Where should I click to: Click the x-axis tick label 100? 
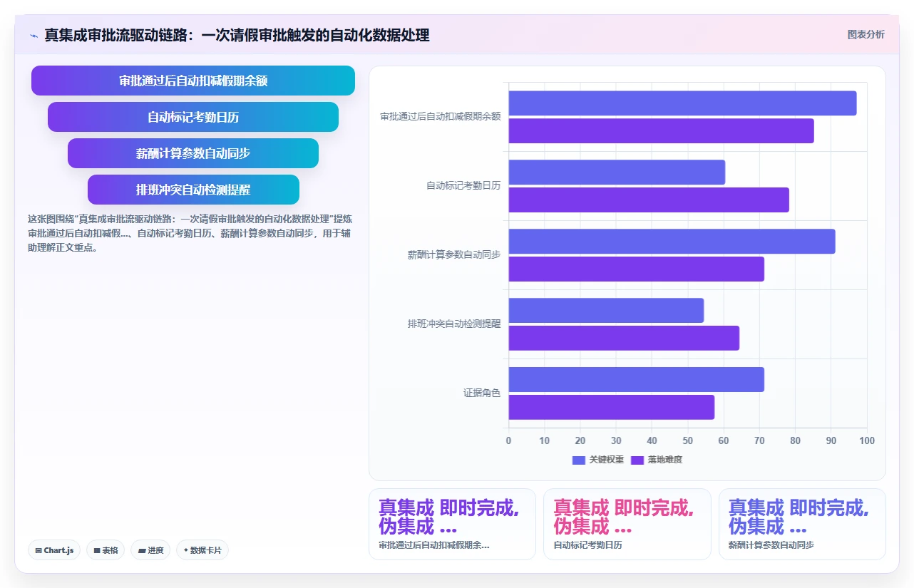867,440
